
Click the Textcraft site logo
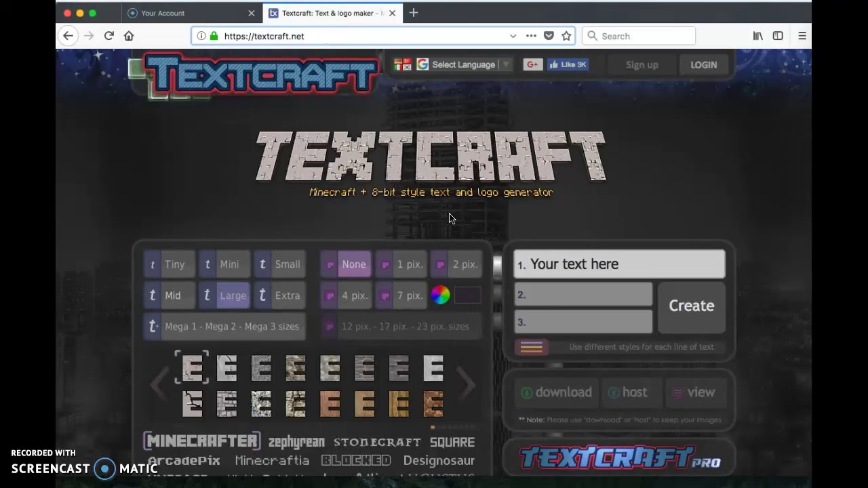point(261,75)
